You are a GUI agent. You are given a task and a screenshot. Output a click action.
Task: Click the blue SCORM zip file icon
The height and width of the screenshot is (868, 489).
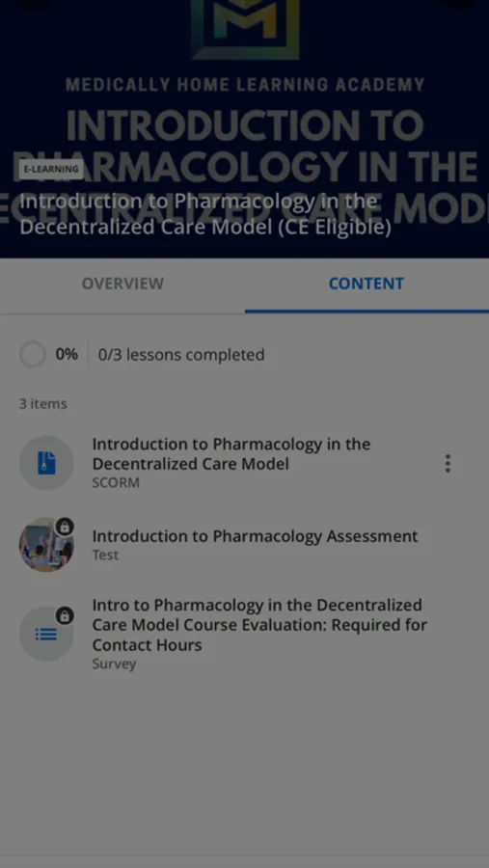click(46, 463)
